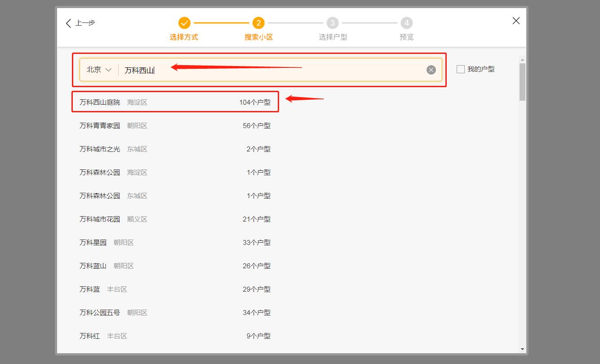
Task: Open the 北京 city dropdown
Action: 99,70
